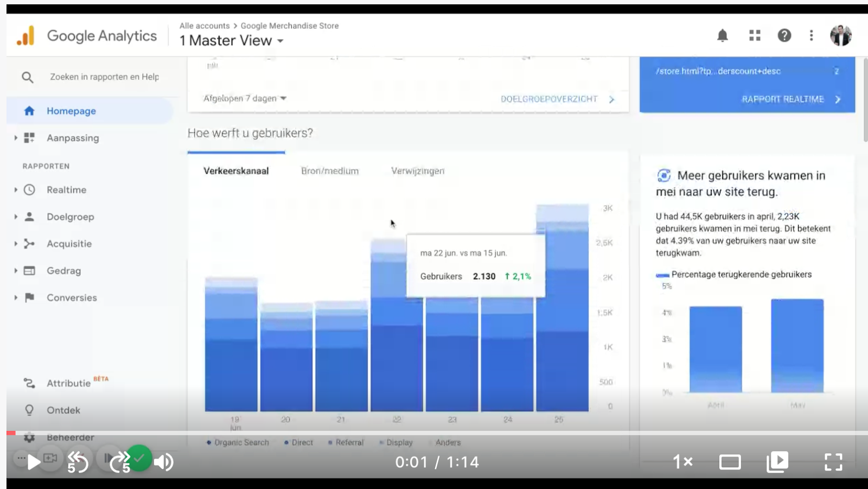The image size is (868, 489).
Task: Open the notifications bell
Action: point(722,36)
